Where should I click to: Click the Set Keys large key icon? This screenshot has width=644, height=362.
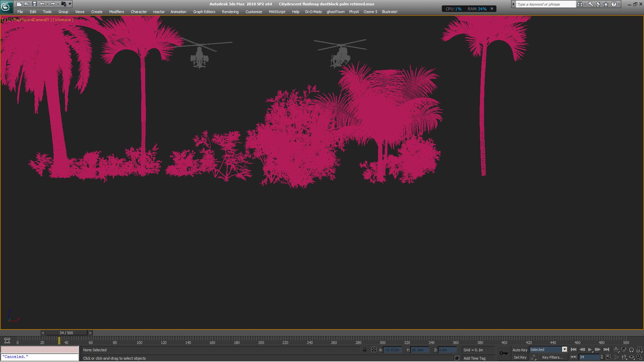pyautogui.click(x=503, y=353)
